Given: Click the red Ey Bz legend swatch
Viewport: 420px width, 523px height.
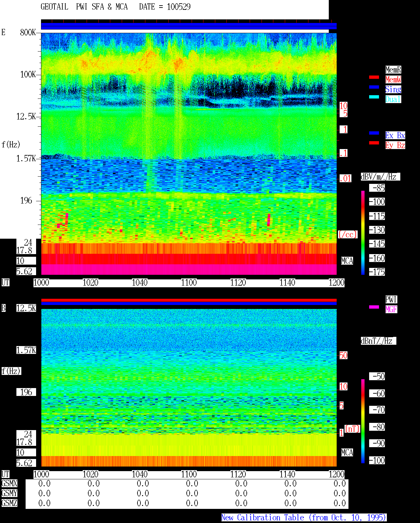Looking at the screenshot, I should 374,143.
